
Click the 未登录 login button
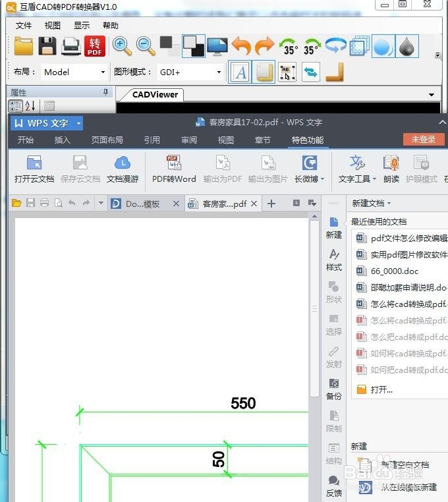click(x=424, y=139)
